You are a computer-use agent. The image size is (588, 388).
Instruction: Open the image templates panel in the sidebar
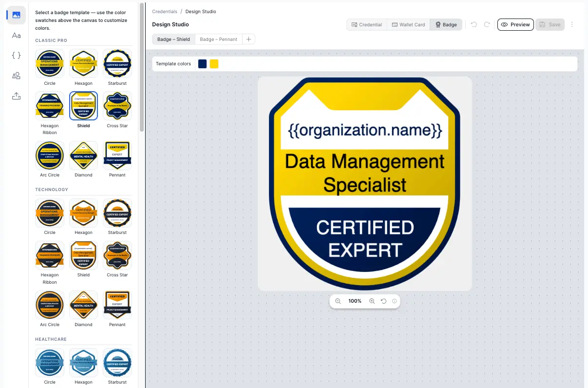[16, 15]
